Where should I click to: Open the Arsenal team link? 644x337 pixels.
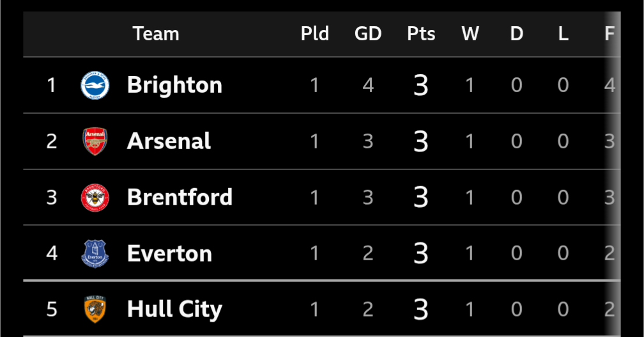[169, 141]
